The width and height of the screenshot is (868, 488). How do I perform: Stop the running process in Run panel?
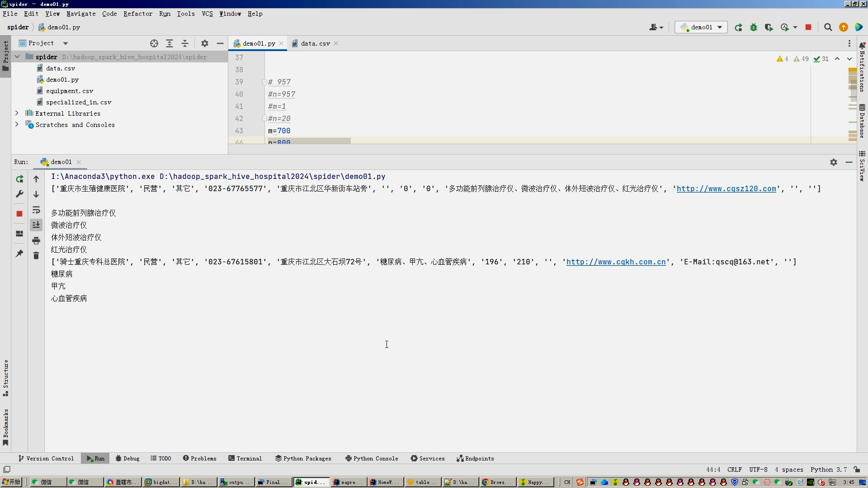[x=19, y=214]
